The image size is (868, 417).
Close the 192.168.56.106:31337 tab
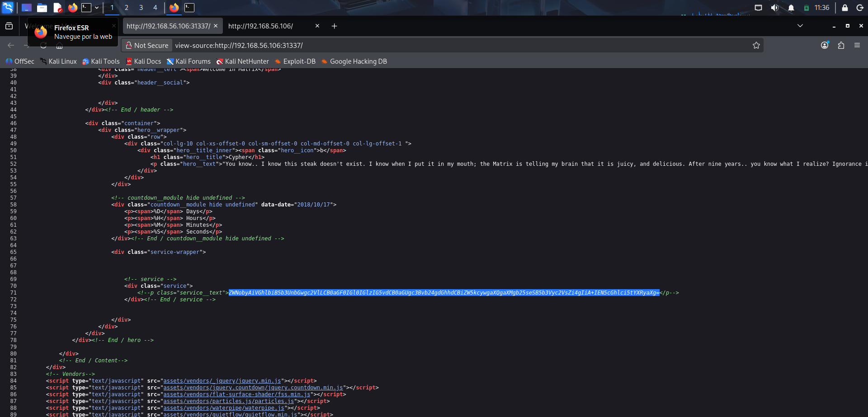click(216, 26)
